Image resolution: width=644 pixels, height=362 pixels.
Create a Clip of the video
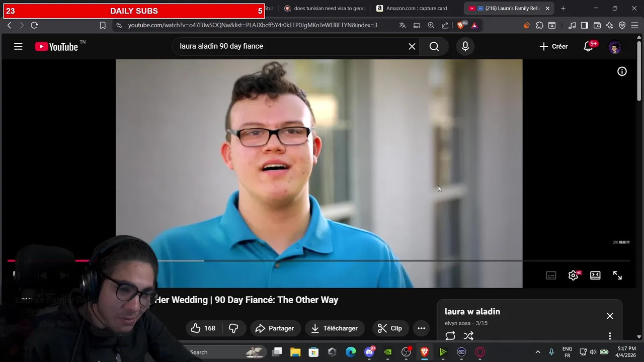point(390,328)
